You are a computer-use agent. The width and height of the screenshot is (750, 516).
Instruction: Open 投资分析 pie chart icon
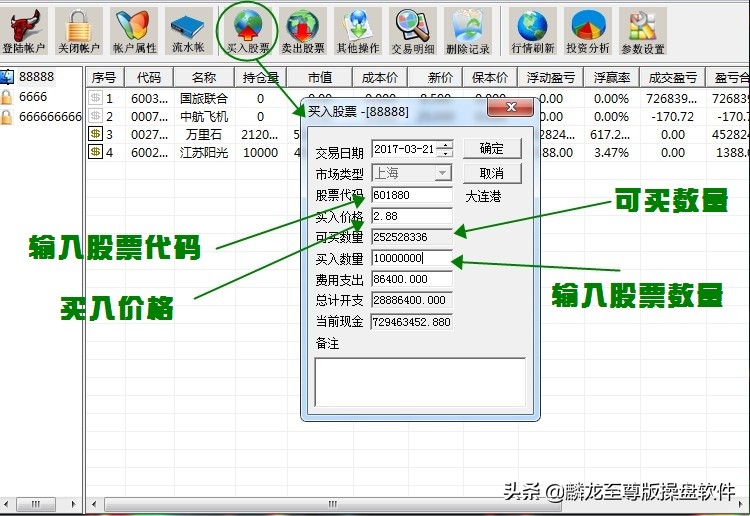587,31
